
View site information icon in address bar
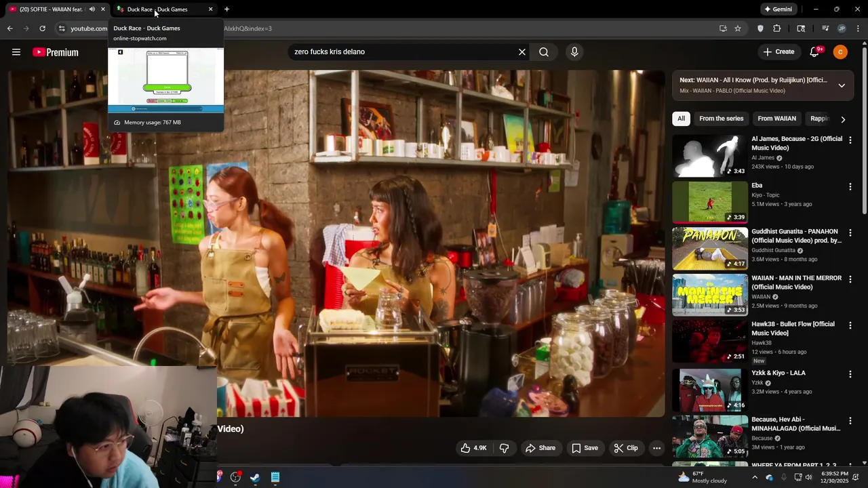coord(62,28)
